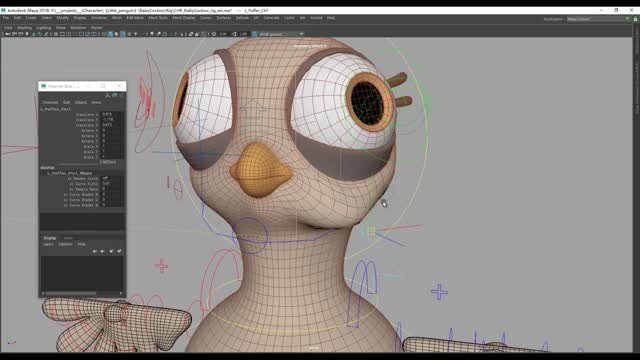Select the small yellow square control near neck

coord(371,231)
